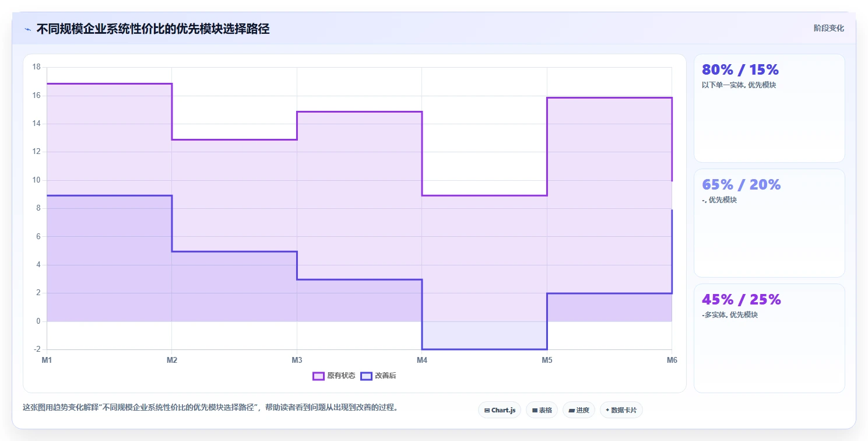The height and width of the screenshot is (441, 868).
Task: Click the M2 x-axis label
Action: [171, 360]
